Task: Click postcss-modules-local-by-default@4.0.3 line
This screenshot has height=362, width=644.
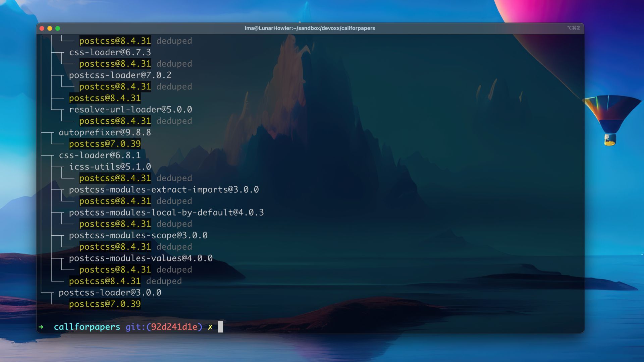Action: 166,213
